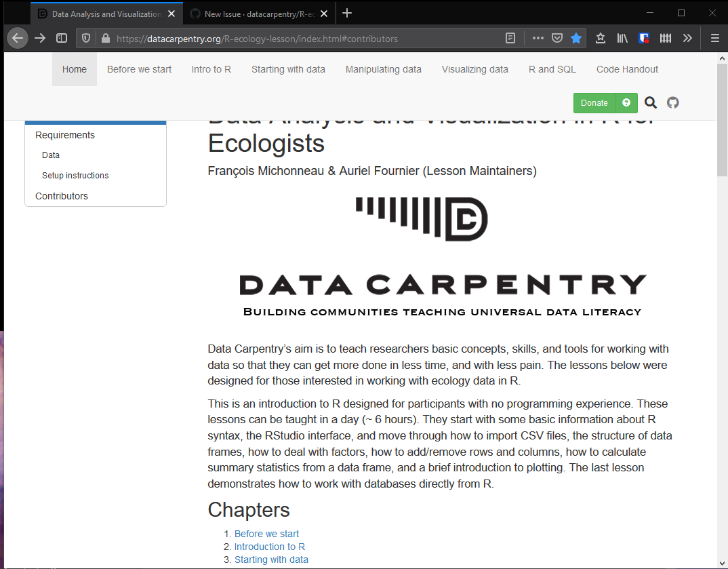This screenshot has height=569, width=728.
Task: Select the Data Analysis and Visualization tab
Action: click(x=106, y=14)
